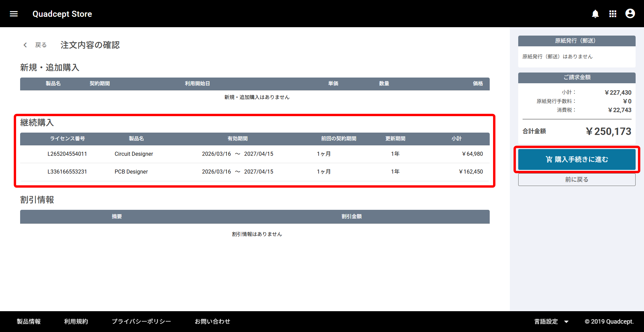This screenshot has height=332, width=644.
Task: Open the 利用規約 footer link
Action: click(76, 322)
